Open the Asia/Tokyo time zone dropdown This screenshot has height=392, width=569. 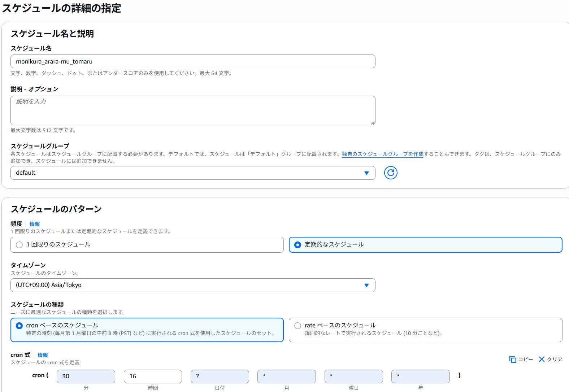pos(193,285)
